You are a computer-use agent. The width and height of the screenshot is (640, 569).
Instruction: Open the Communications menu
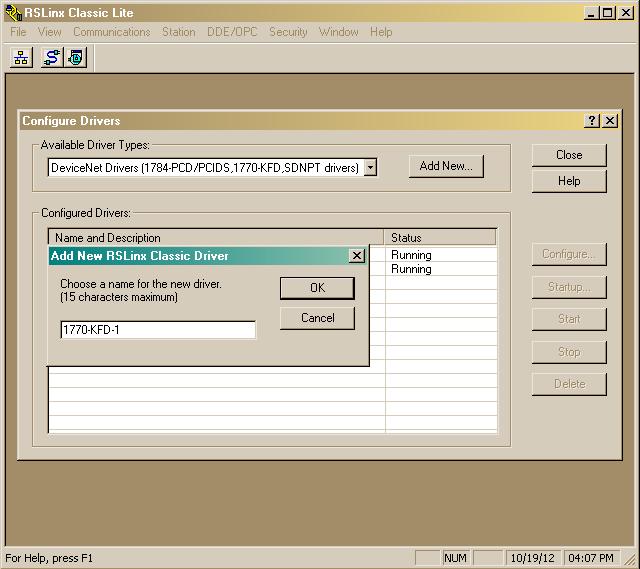tap(112, 32)
